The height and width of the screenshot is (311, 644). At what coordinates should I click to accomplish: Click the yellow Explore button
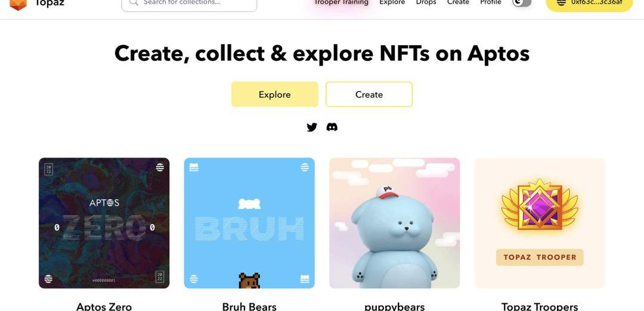275,94
